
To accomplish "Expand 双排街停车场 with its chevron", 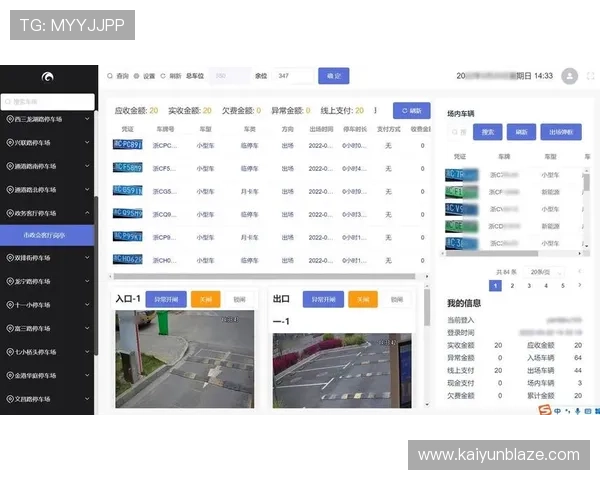I will [x=87, y=258].
